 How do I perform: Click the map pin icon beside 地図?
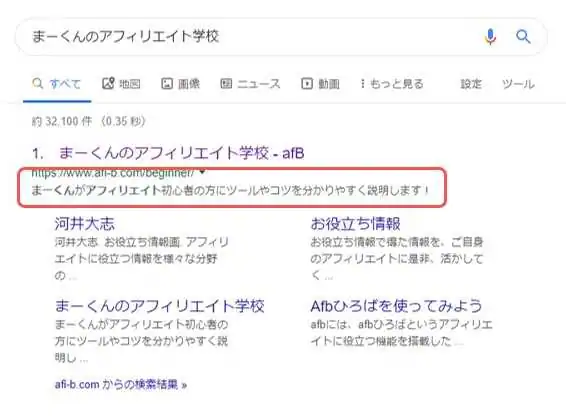(108, 84)
